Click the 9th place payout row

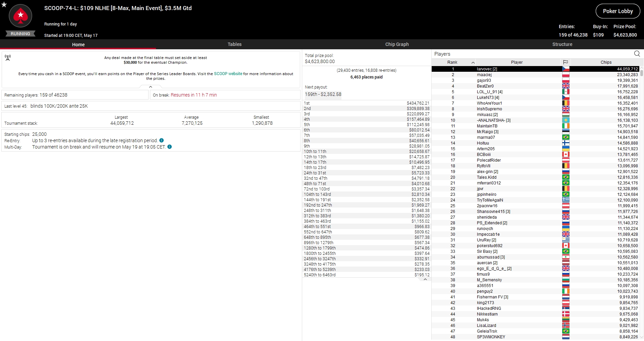click(367, 146)
